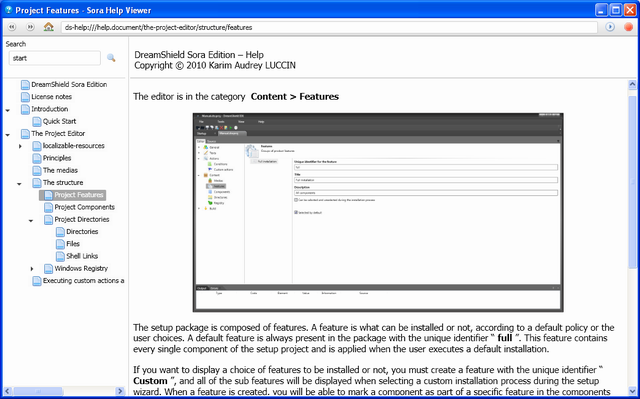Select the Directories topic

(82, 231)
